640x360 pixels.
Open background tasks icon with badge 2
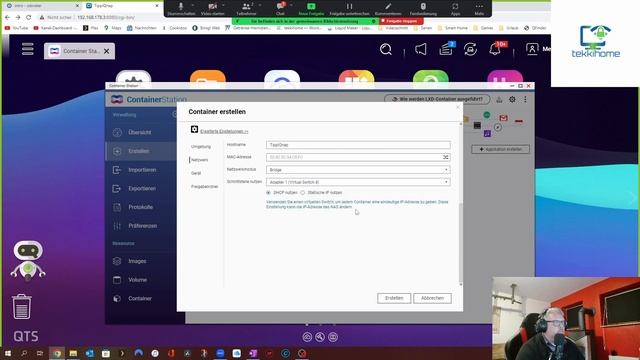tap(446, 49)
